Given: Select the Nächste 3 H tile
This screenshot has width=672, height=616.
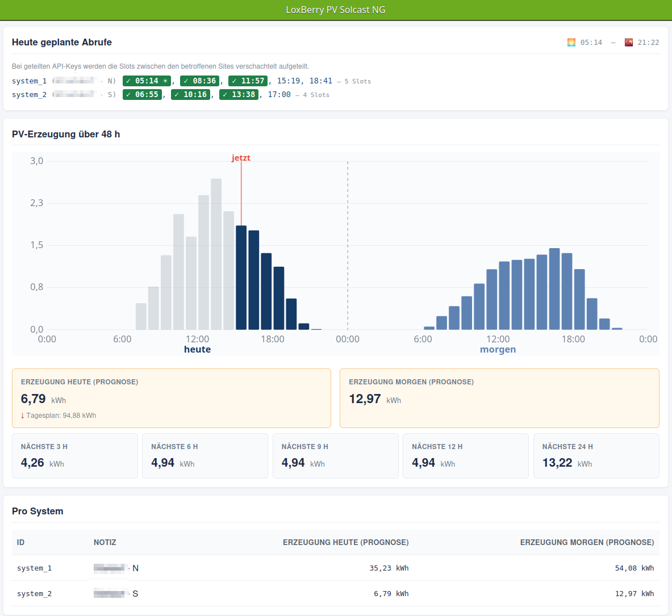Looking at the screenshot, I should pos(75,456).
